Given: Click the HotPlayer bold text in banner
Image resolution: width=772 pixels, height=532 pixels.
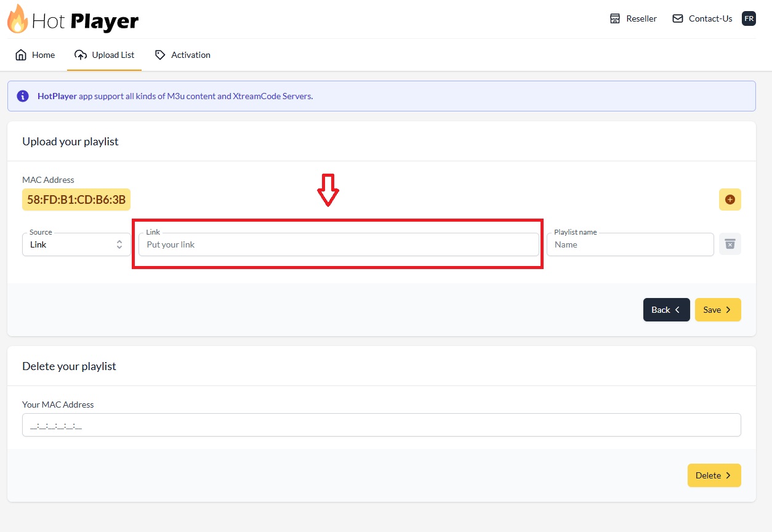Looking at the screenshot, I should 57,96.
